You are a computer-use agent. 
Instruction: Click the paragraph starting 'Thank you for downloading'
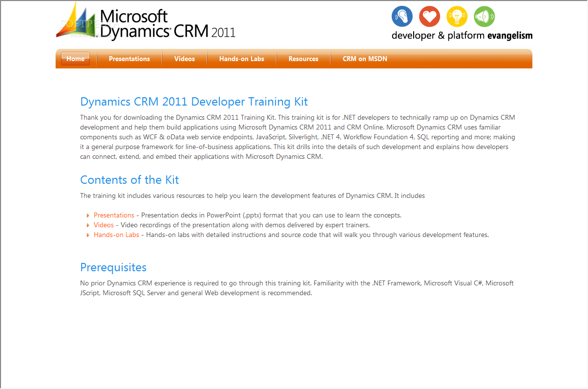(x=298, y=137)
